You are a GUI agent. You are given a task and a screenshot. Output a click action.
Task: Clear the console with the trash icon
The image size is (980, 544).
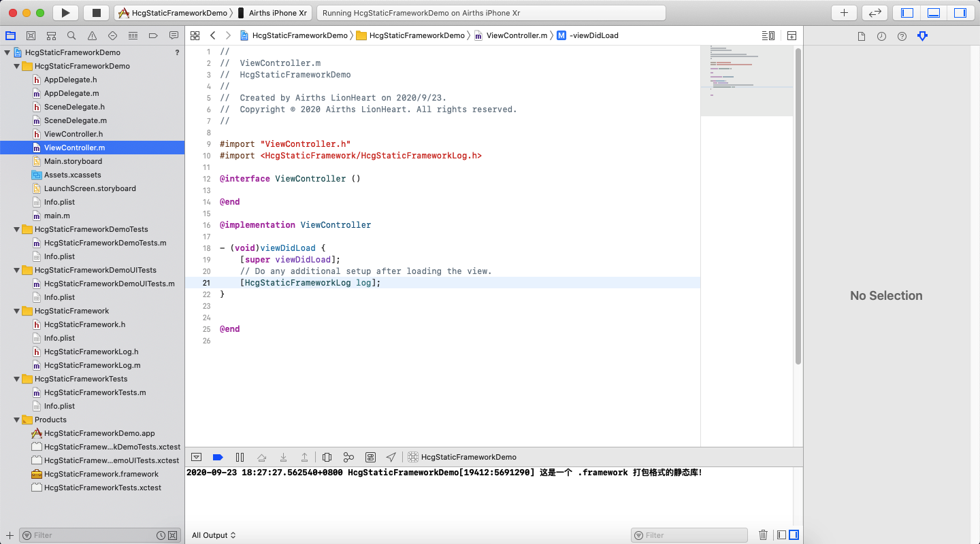(763, 534)
